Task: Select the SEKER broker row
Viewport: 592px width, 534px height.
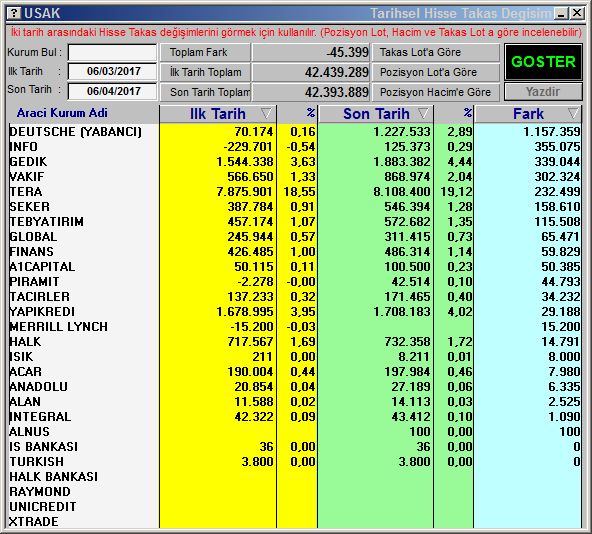Action: [294, 207]
